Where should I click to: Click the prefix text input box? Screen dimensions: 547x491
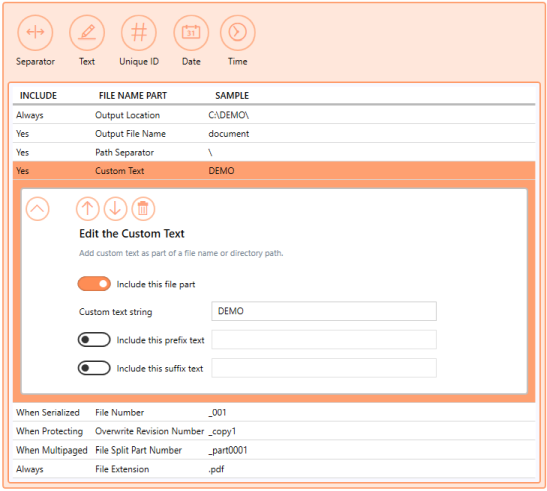coord(324,340)
